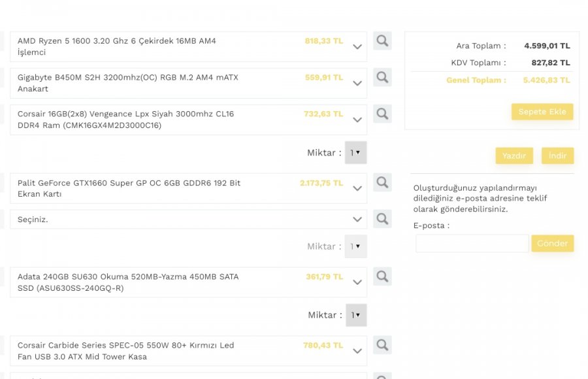588x379 pixels.
Task: Open the empty Seçiniz dropdown
Action: pyautogui.click(x=357, y=220)
